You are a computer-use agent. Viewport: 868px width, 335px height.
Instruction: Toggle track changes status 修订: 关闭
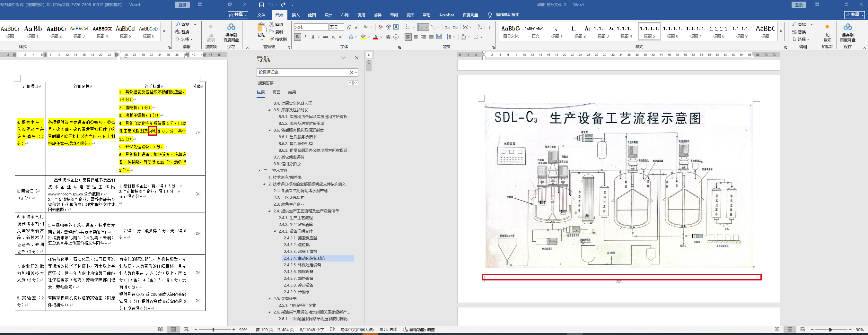pos(388,330)
